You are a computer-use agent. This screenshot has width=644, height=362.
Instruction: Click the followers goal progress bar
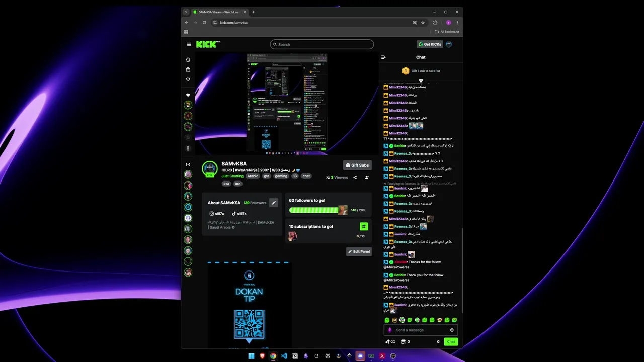pyautogui.click(x=318, y=210)
